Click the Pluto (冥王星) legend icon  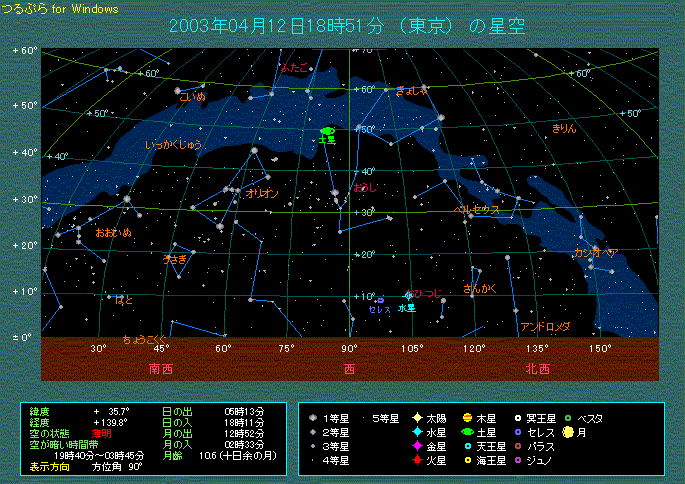(518, 418)
